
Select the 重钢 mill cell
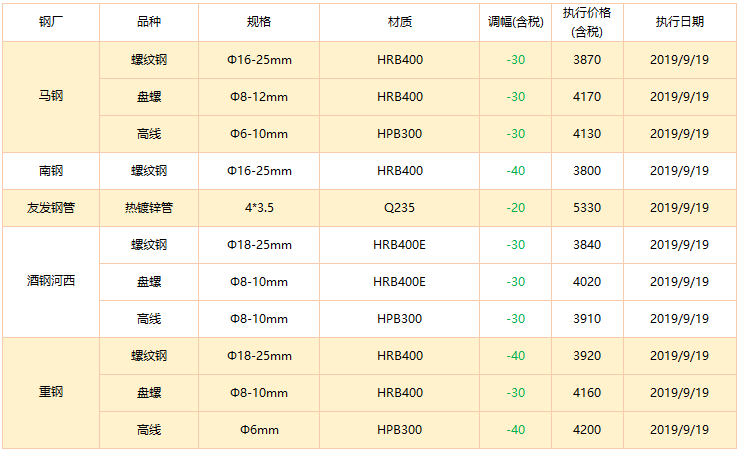point(51,392)
